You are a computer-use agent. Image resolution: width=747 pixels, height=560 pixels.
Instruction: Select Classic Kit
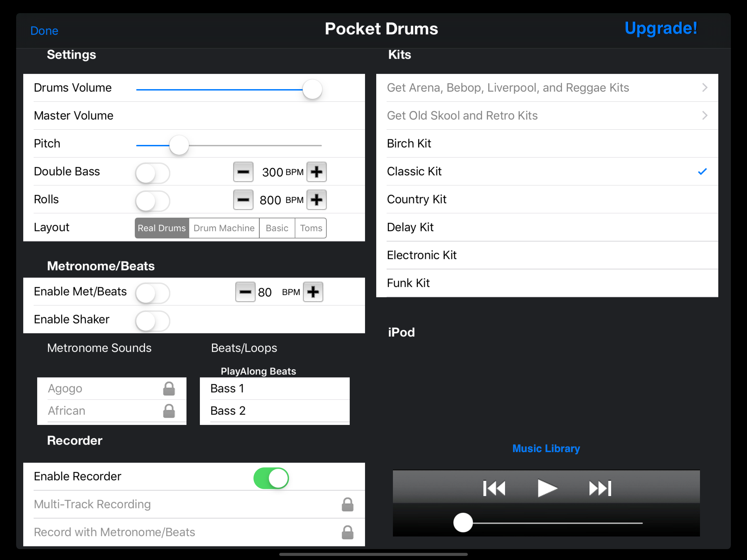pos(547,171)
